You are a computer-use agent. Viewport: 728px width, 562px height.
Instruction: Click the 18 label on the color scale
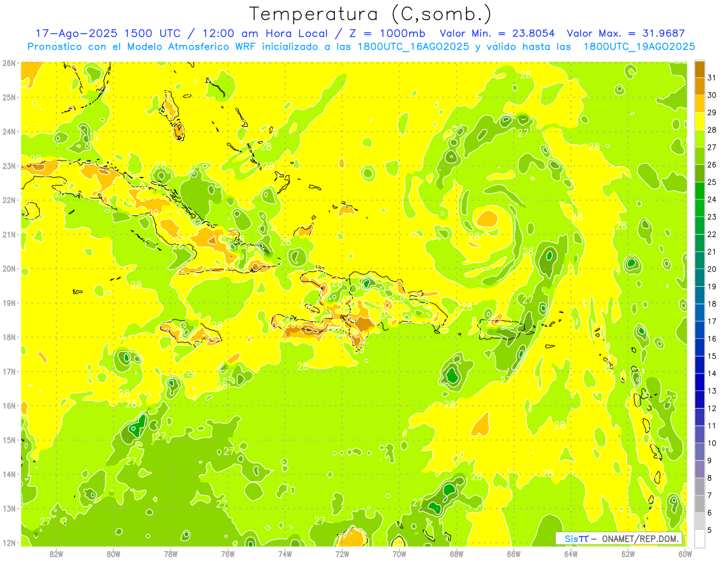pyautogui.click(x=712, y=304)
